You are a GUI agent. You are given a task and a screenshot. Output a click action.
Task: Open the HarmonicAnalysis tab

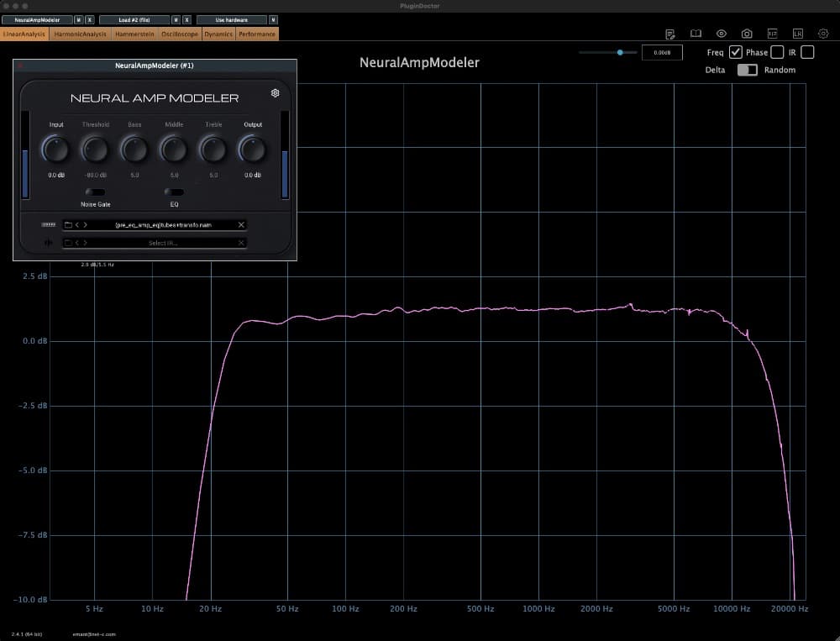[81, 34]
